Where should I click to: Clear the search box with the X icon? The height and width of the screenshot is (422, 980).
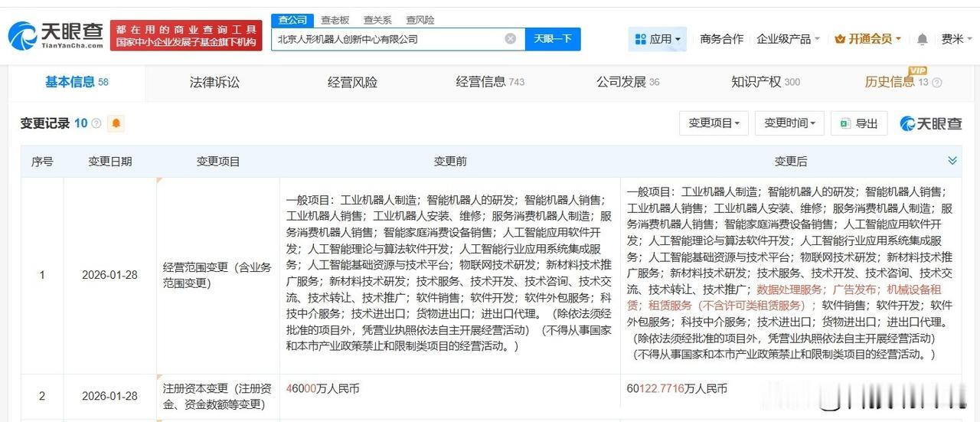click(511, 39)
